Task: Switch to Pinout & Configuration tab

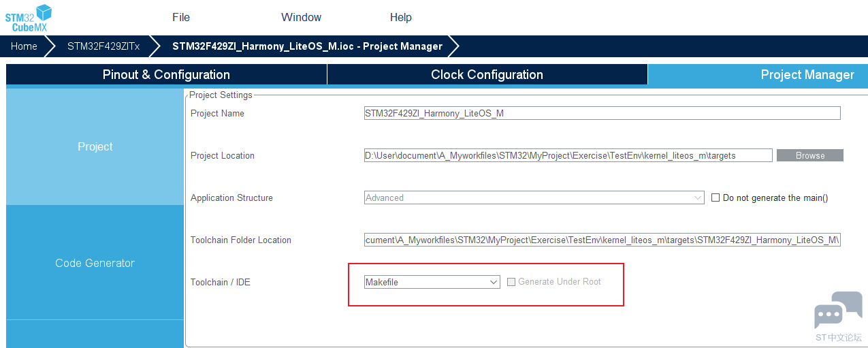Action: pos(166,75)
